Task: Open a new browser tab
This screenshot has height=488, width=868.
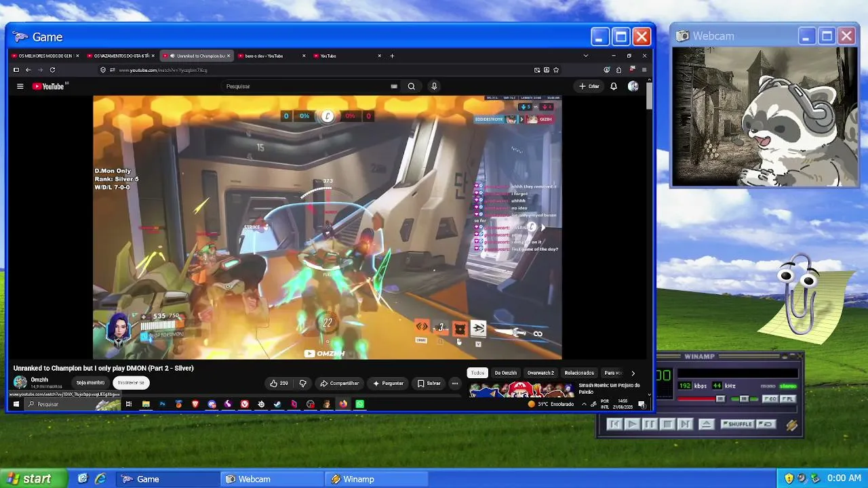Action: point(392,56)
